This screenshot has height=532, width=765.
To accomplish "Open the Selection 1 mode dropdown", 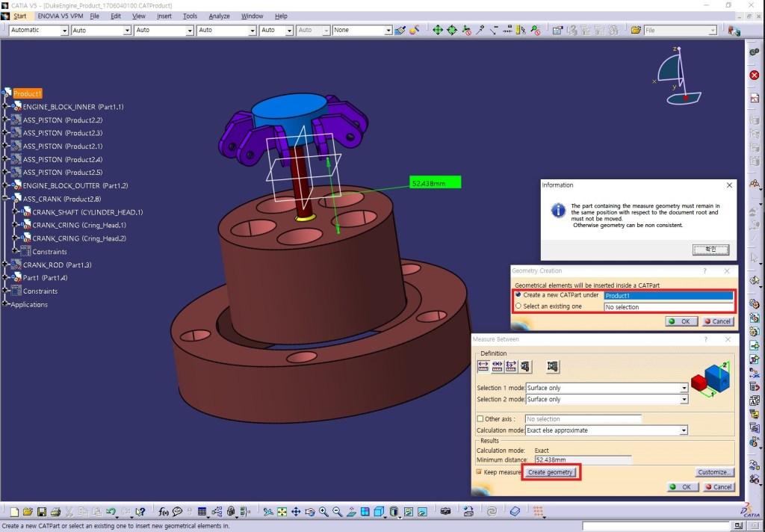I will pyautogui.click(x=684, y=388).
